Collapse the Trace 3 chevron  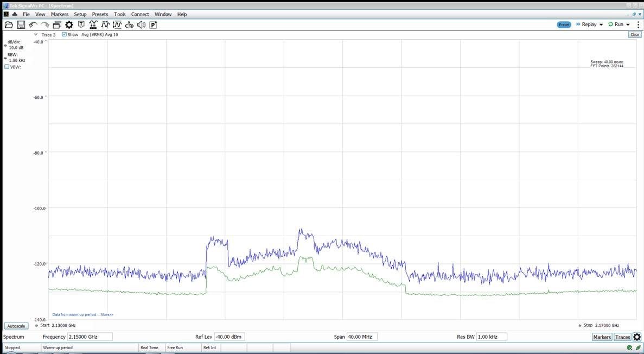36,34
